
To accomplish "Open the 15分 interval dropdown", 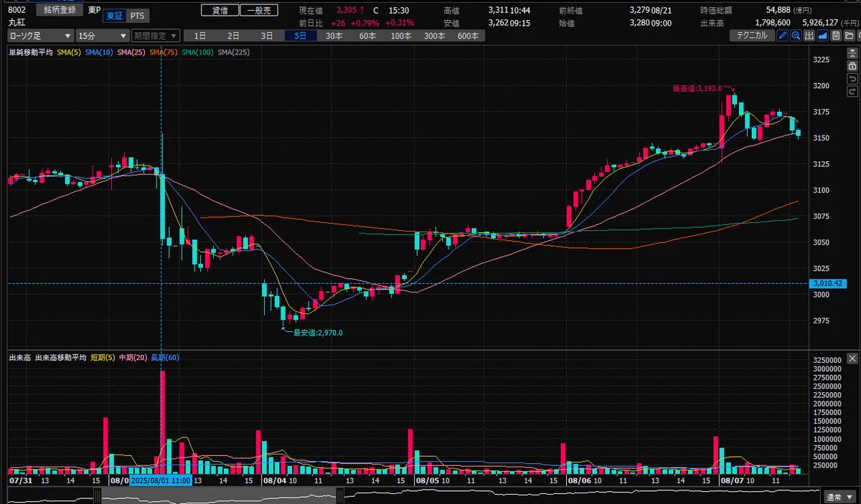I will click(101, 36).
